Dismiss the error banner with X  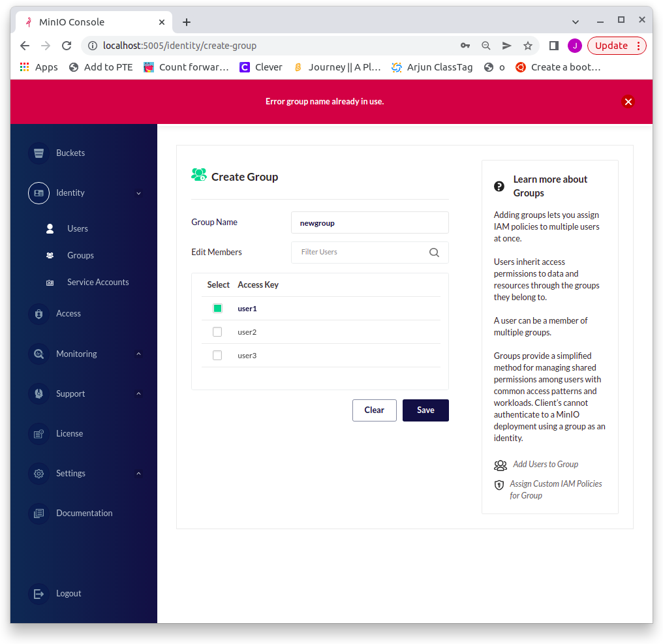628,102
